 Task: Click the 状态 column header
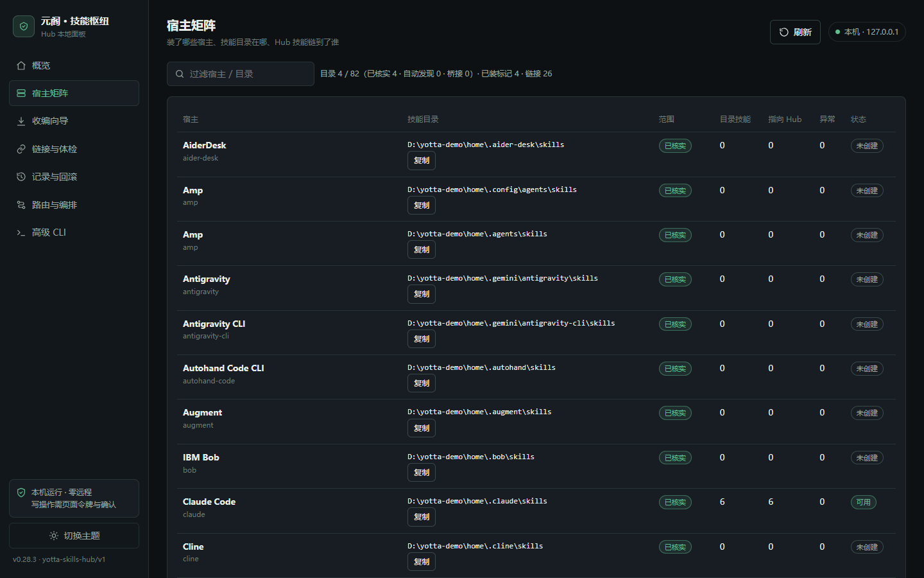click(x=859, y=119)
